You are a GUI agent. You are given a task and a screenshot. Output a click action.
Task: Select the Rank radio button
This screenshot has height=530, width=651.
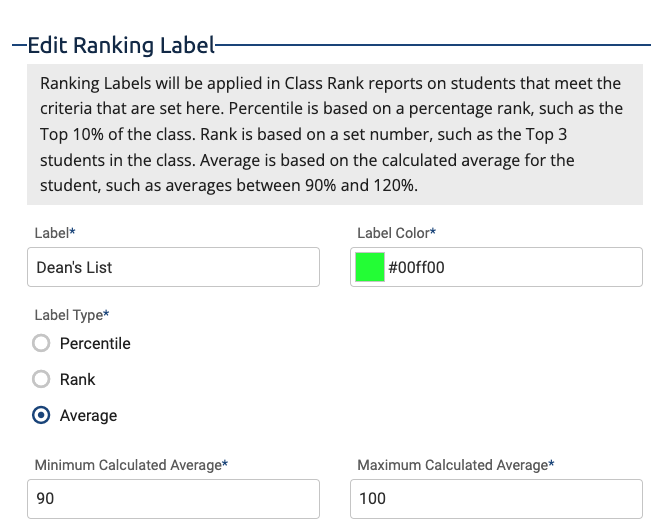[x=41, y=379]
